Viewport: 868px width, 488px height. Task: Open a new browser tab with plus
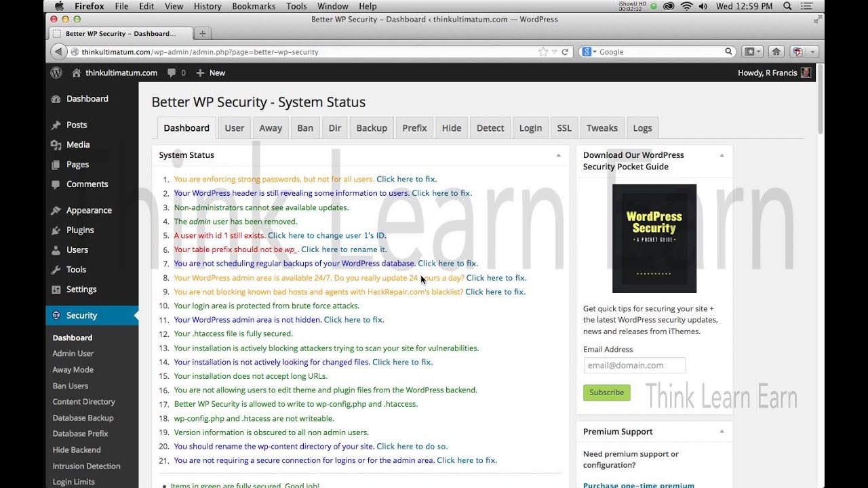[x=202, y=33]
